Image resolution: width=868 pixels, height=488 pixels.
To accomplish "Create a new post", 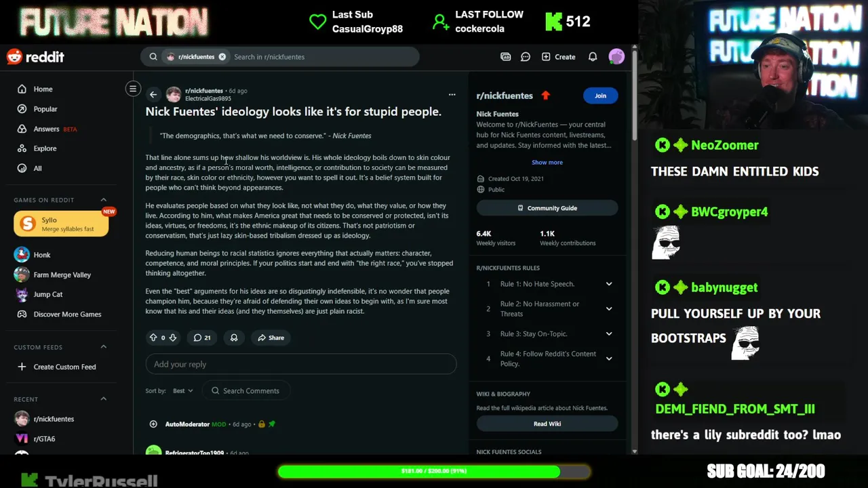I will [558, 57].
